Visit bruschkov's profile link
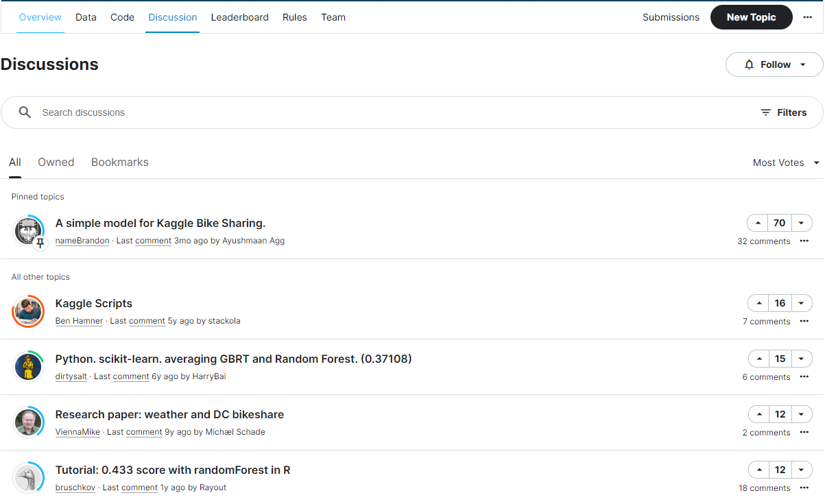The height and width of the screenshot is (504, 825). [75, 488]
